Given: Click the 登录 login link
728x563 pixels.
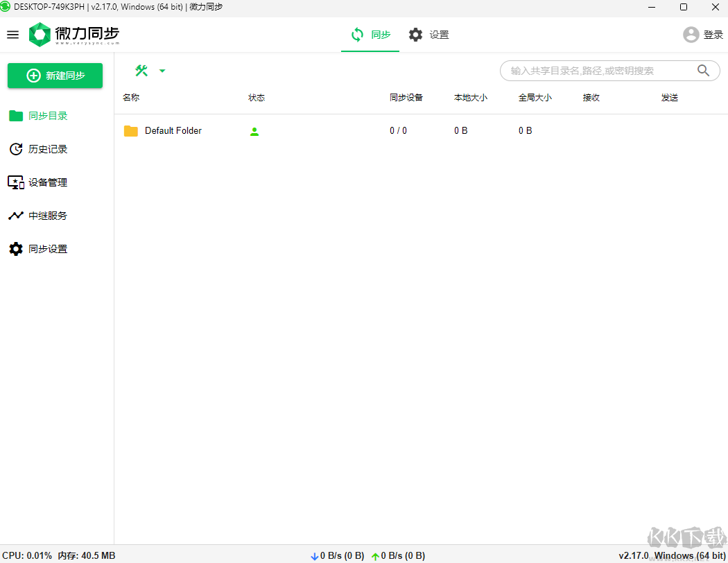Looking at the screenshot, I should pos(713,35).
